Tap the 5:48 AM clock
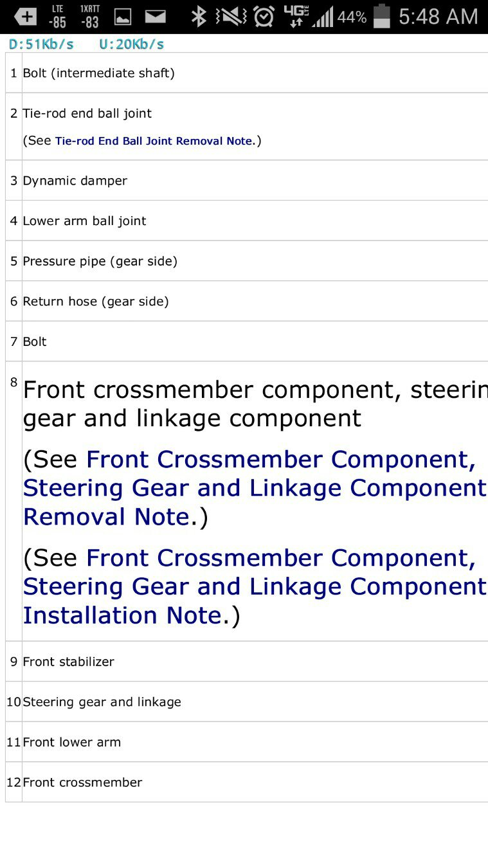This screenshot has width=488, height=868. [438, 17]
